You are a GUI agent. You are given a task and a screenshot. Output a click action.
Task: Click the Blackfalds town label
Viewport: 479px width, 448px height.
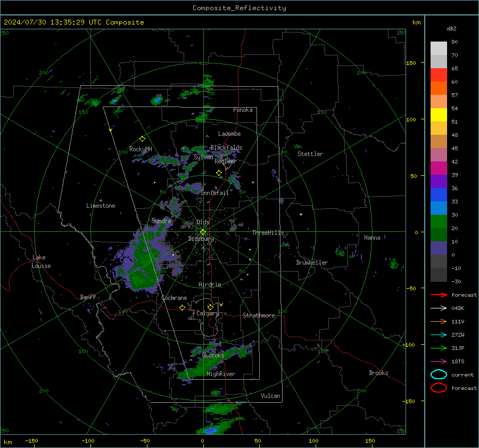[226, 148]
